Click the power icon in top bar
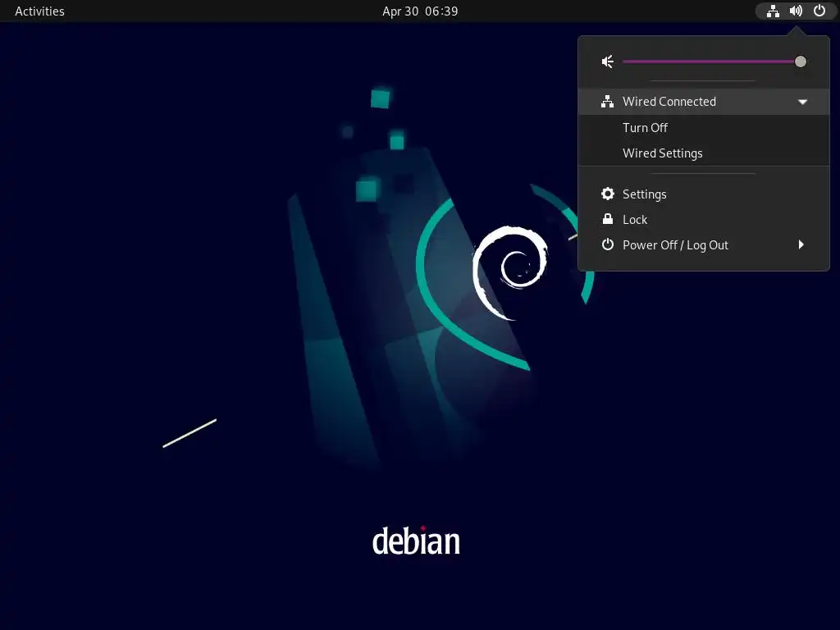Screen dimensions: 840x630 (819, 11)
